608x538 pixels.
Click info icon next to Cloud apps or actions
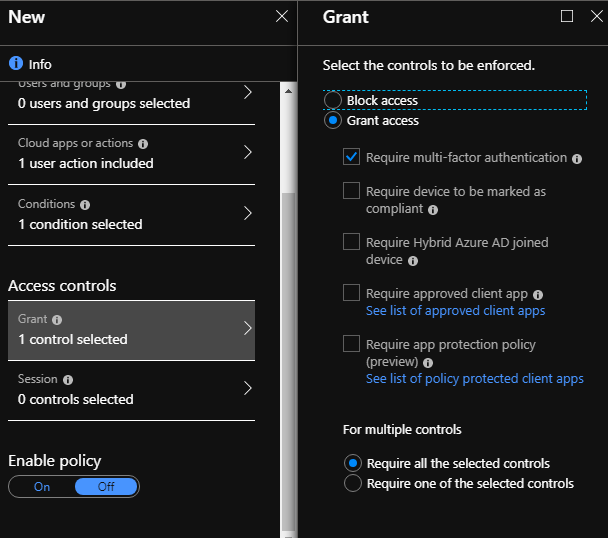pos(143,144)
